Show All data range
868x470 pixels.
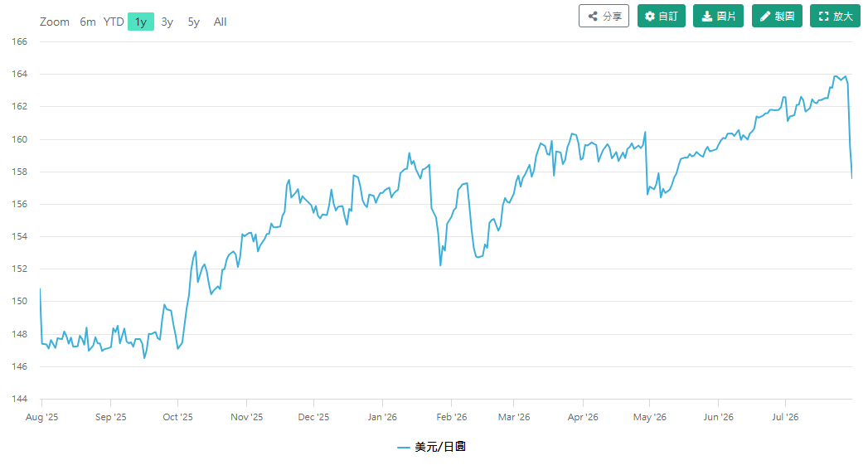pos(220,22)
